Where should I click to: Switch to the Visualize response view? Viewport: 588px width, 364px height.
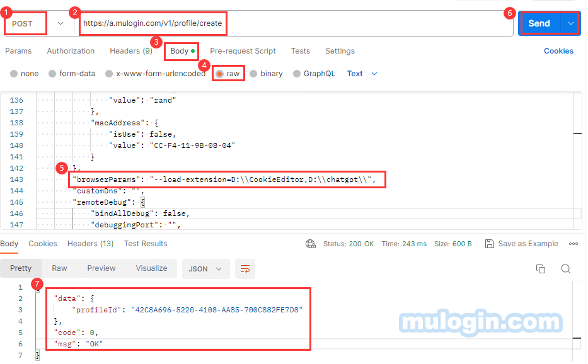tap(151, 268)
